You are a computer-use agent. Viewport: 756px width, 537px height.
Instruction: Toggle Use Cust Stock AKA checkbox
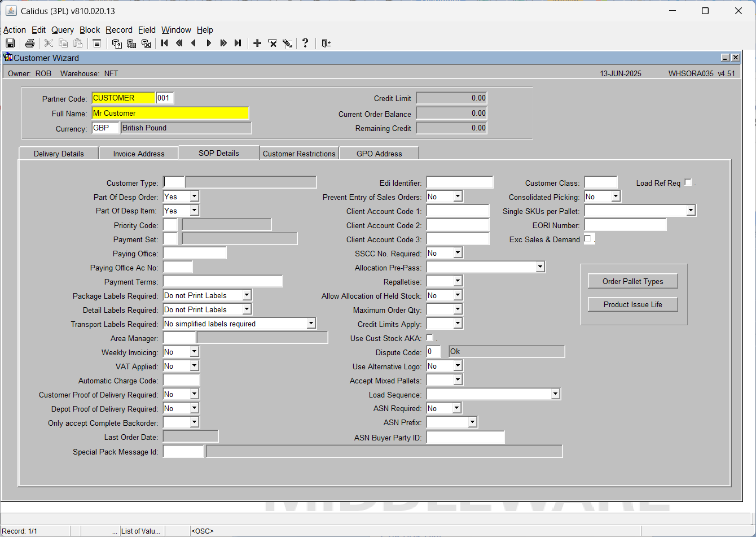point(430,338)
